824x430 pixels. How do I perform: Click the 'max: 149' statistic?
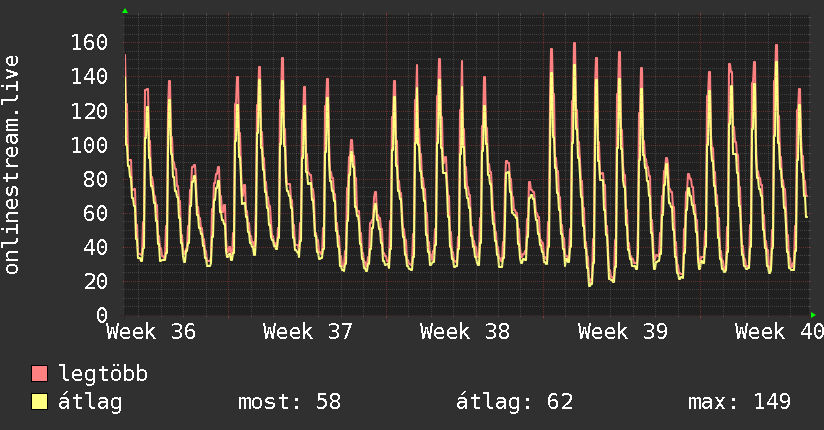click(739, 402)
